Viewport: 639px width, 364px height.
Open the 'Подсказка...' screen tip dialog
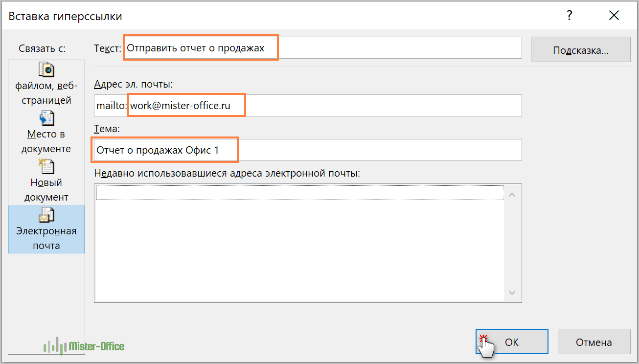point(580,50)
